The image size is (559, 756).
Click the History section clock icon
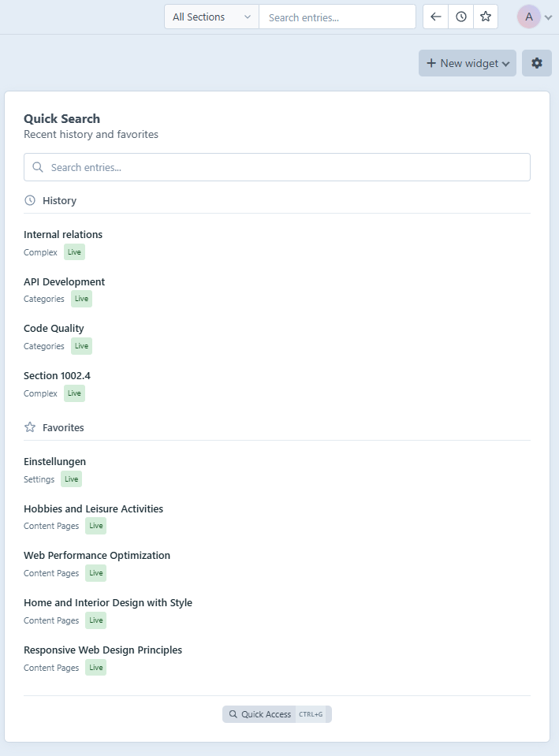pyautogui.click(x=28, y=200)
